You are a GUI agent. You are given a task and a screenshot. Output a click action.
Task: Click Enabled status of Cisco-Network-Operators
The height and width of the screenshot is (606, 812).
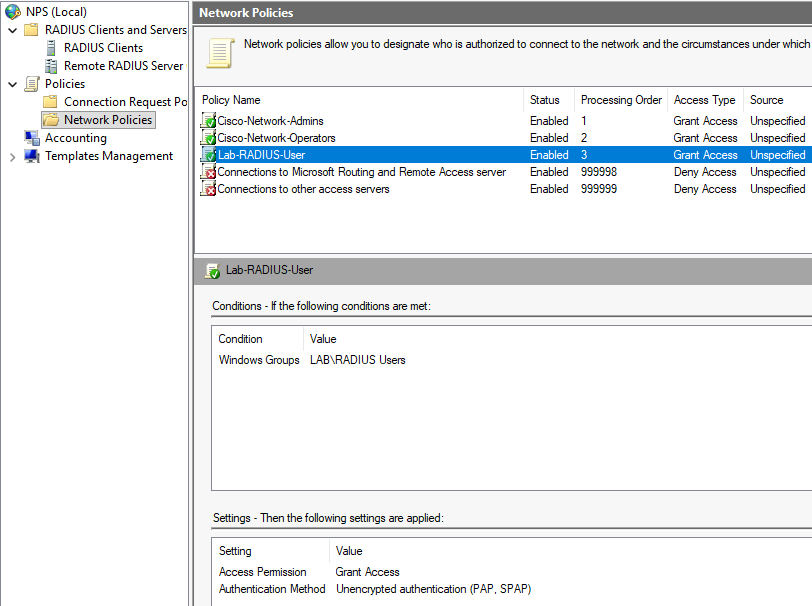pyautogui.click(x=549, y=138)
